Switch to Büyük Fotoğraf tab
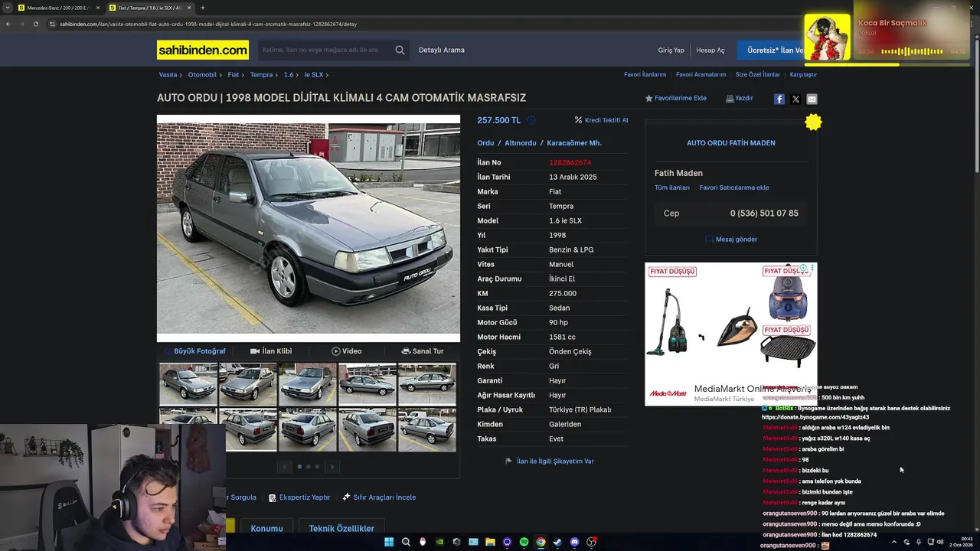This screenshot has height=551, width=980. 194,350
